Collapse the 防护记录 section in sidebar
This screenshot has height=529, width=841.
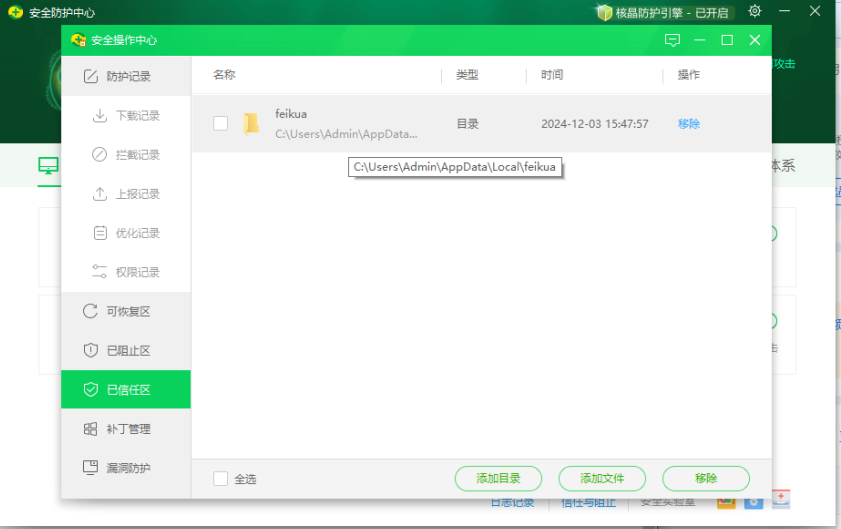click(x=126, y=76)
